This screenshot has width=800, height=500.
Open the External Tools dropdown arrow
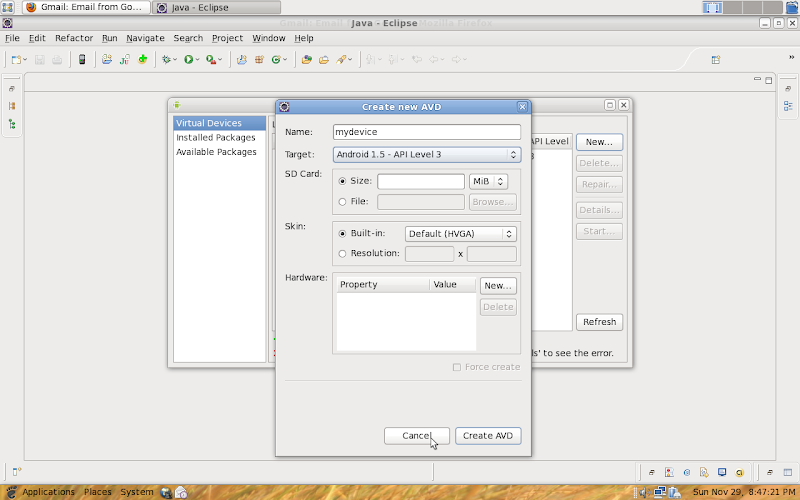[x=220, y=60]
